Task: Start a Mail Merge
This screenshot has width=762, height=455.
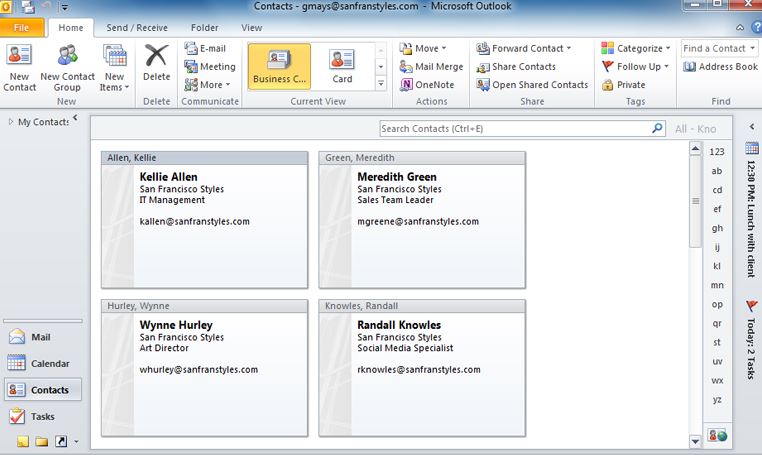Action: 432,67
